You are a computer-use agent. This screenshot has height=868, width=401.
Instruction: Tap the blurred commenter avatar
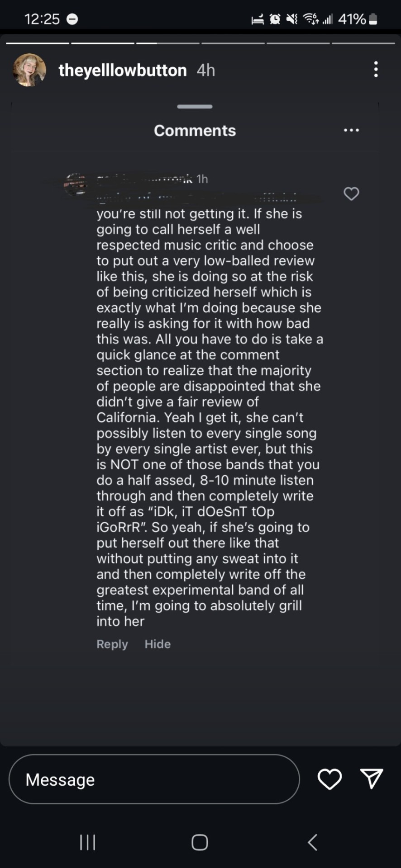(x=76, y=184)
